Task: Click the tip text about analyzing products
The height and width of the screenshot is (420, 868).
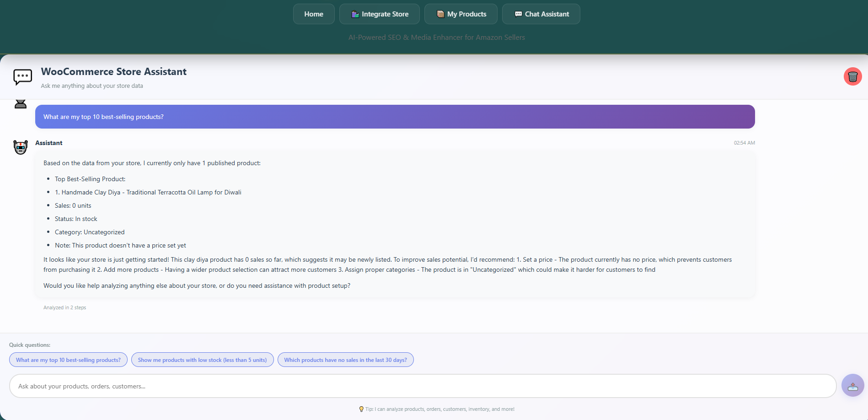Action: point(440,409)
